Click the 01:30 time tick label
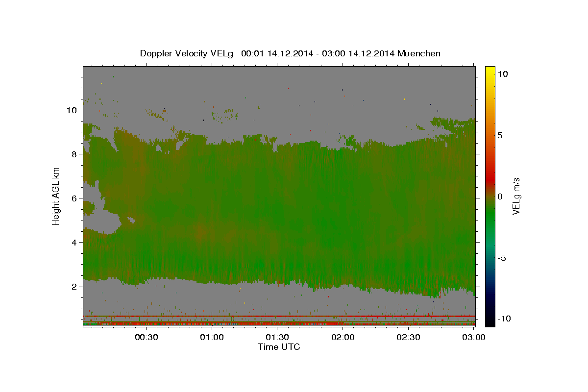 pos(277,337)
